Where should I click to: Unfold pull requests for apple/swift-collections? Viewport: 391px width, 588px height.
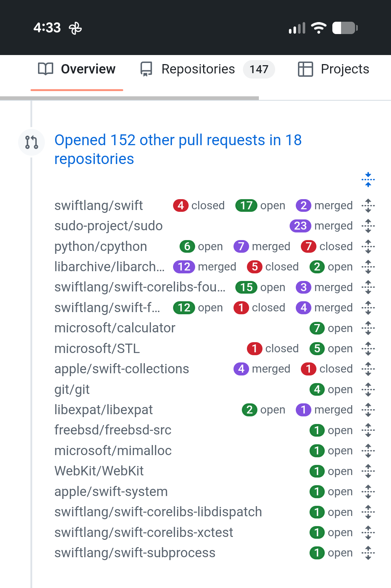pos(368,369)
